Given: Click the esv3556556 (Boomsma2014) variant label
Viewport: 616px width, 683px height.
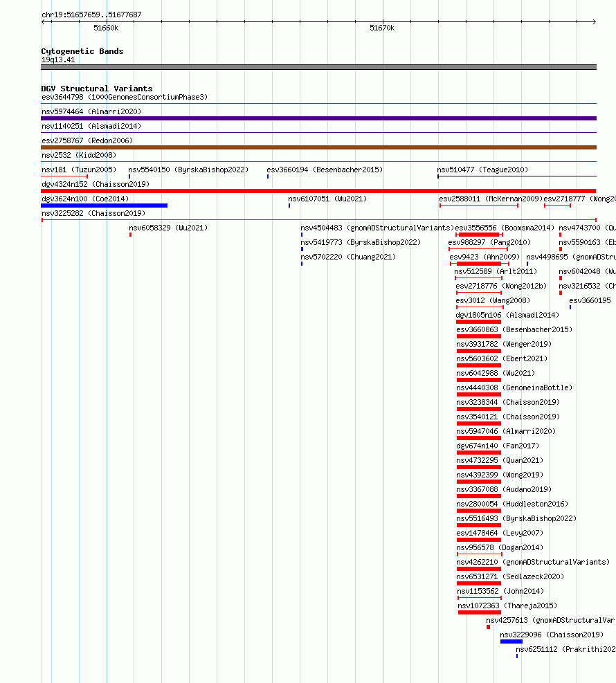Looking at the screenshot, I should coord(505,228).
